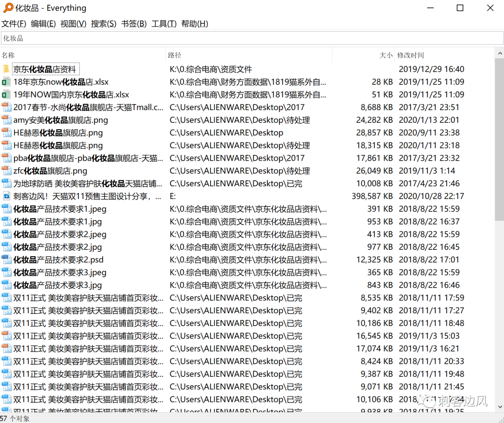Click the icon of 化妆品产品技术要求1.jpeg
504x423 pixels.
pyautogui.click(x=6, y=209)
